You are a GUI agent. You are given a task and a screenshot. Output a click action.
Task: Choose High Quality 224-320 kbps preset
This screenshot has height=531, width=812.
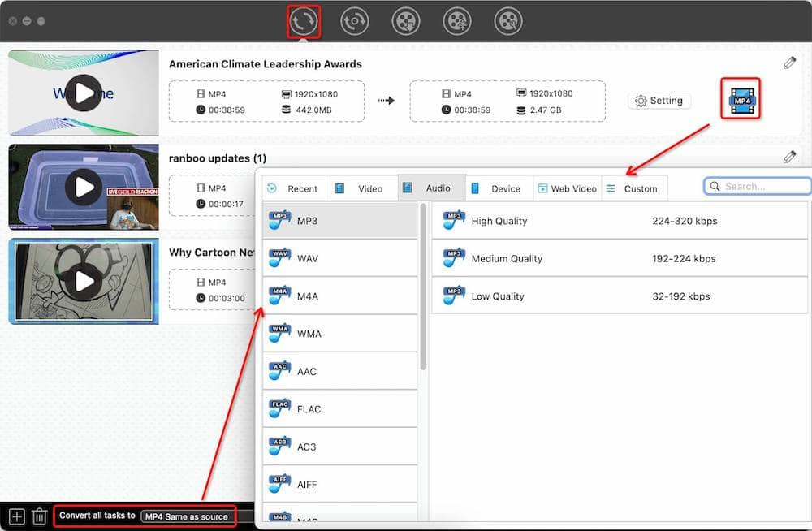620,221
